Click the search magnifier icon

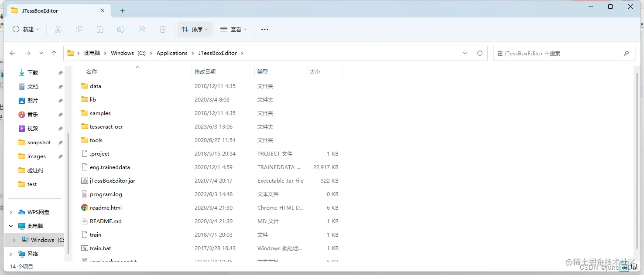click(x=627, y=53)
